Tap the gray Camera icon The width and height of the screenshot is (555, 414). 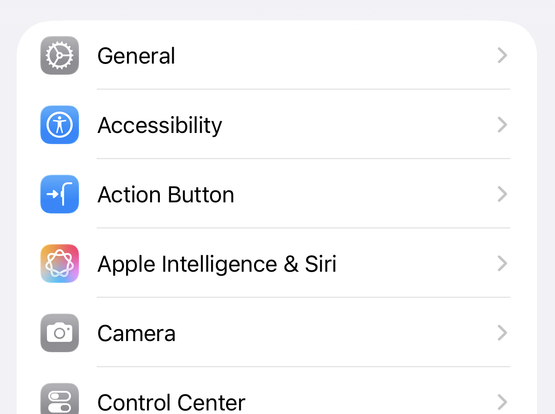click(x=59, y=333)
